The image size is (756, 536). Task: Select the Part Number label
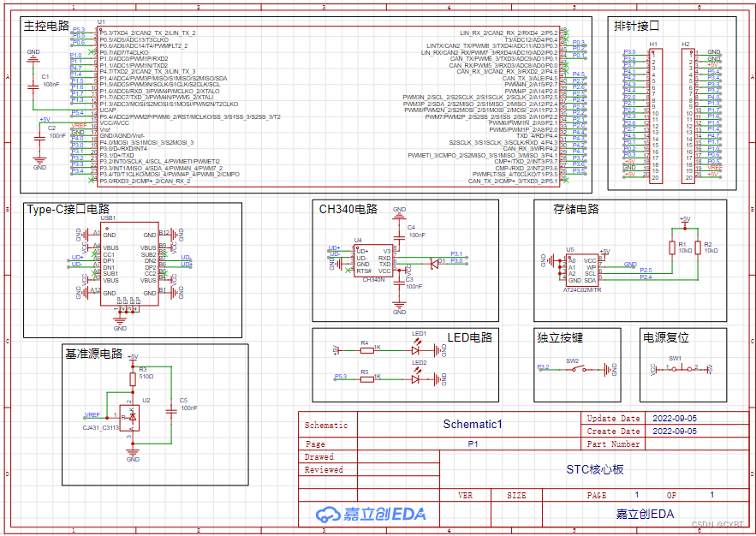[613, 444]
